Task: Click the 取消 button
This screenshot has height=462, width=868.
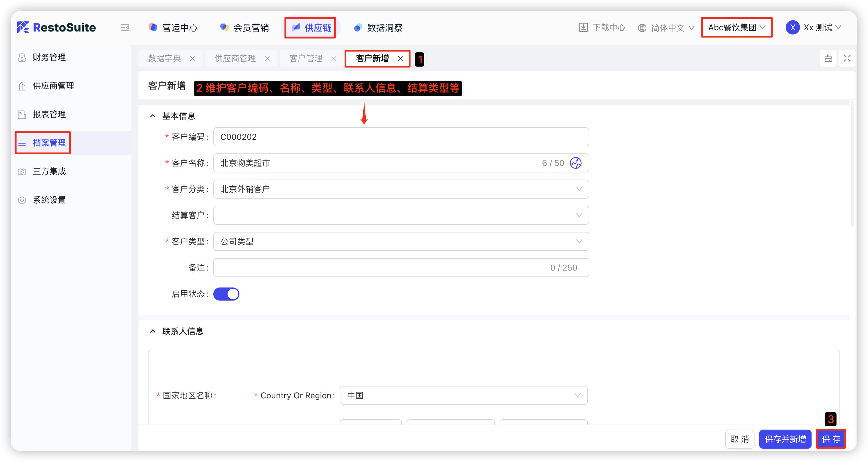Action: point(739,439)
